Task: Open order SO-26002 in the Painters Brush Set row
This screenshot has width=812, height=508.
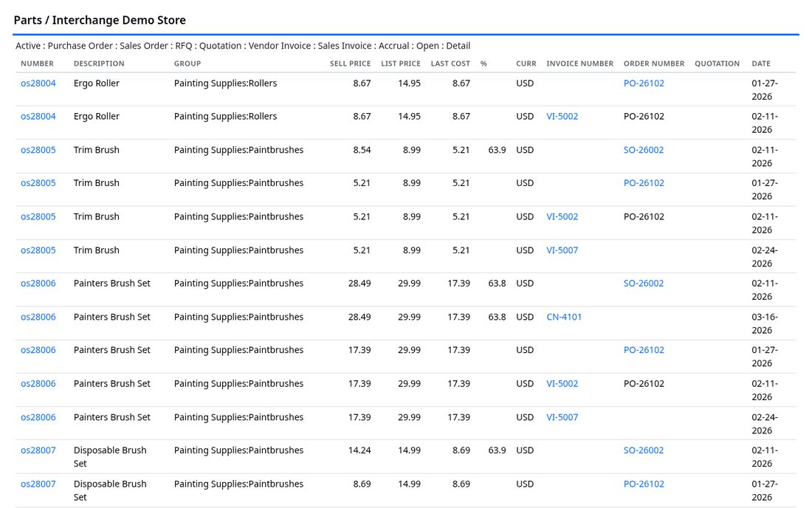Action: [644, 284]
